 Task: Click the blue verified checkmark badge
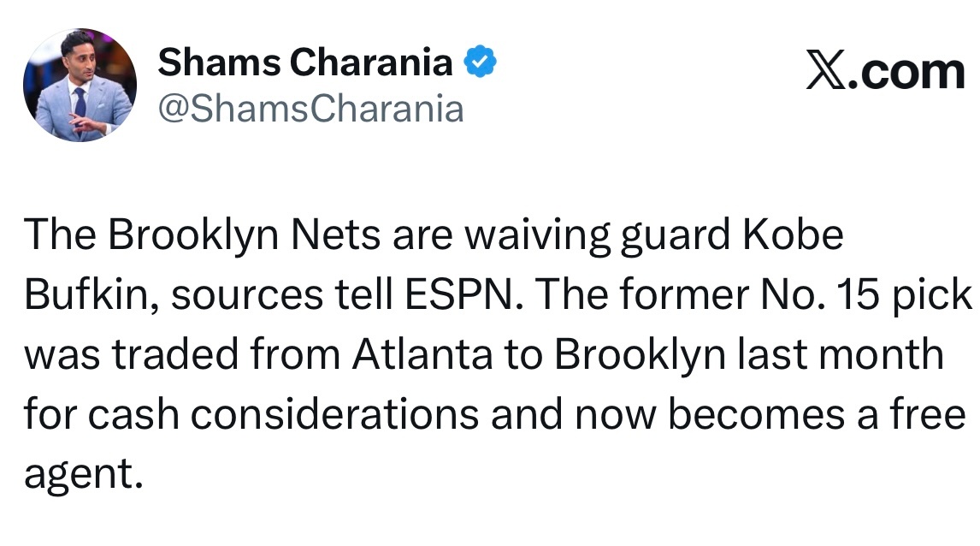pos(481,62)
